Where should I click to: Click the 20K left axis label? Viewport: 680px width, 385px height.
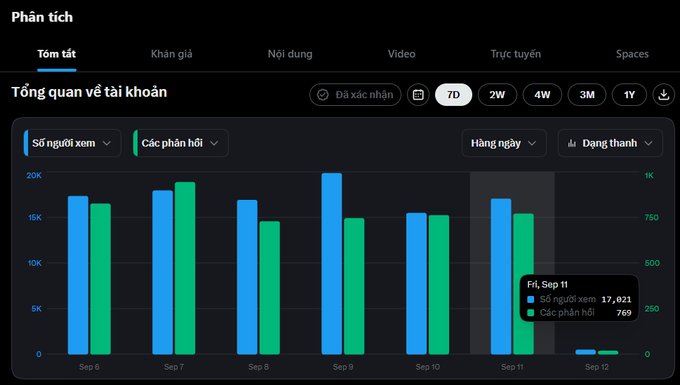34,175
